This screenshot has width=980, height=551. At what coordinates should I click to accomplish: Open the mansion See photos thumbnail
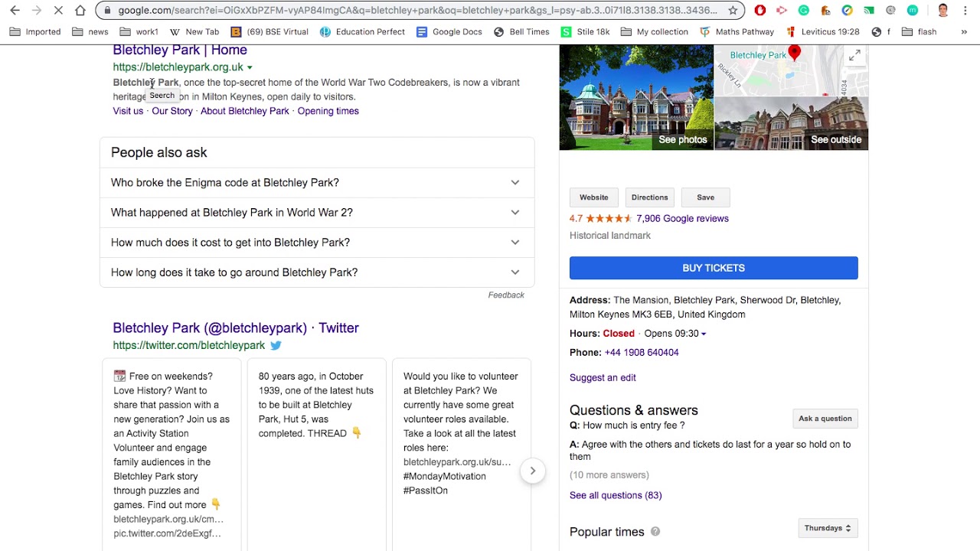(636, 97)
